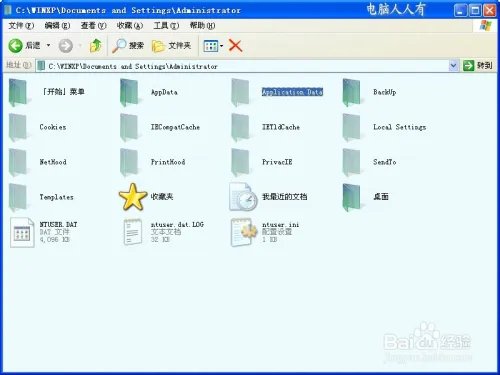Image resolution: width=500 pixels, height=375 pixels.
Task: Select the PrintHood folder icon
Action: 130,162
